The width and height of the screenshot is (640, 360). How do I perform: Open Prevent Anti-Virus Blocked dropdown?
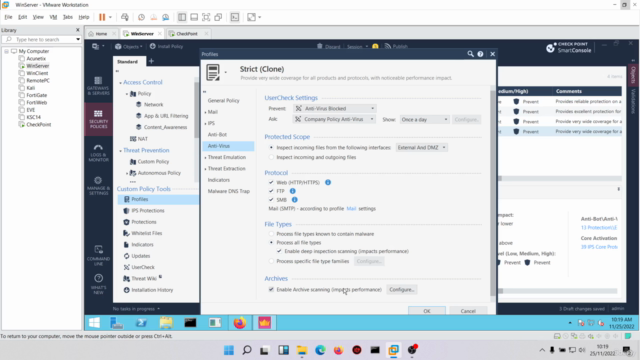pyautogui.click(x=335, y=109)
